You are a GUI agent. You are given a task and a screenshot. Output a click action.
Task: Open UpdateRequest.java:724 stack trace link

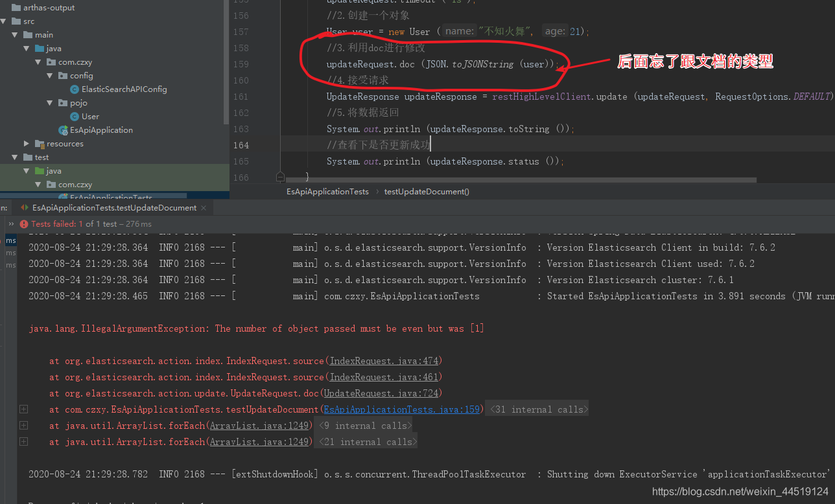tap(380, 393)
